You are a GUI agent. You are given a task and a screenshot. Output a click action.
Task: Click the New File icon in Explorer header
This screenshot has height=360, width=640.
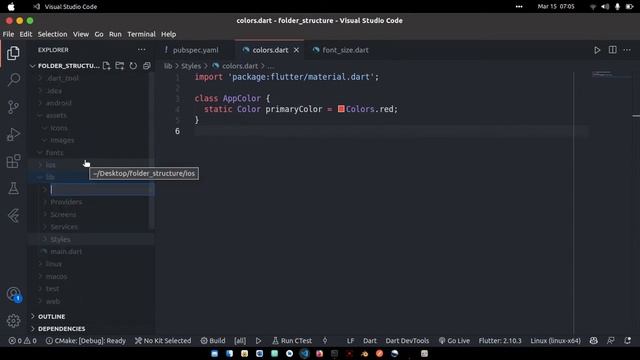107,66
